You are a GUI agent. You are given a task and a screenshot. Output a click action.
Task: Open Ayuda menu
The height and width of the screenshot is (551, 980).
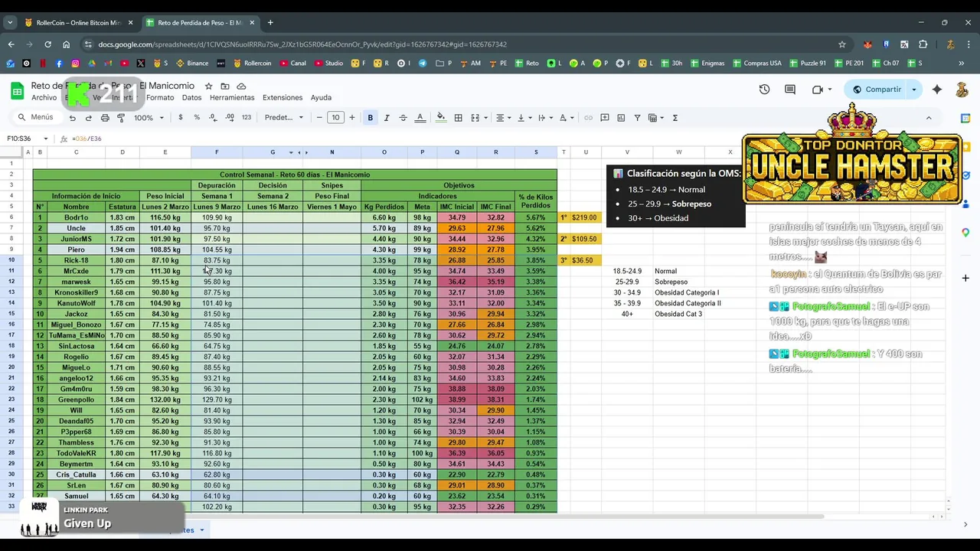321,98
